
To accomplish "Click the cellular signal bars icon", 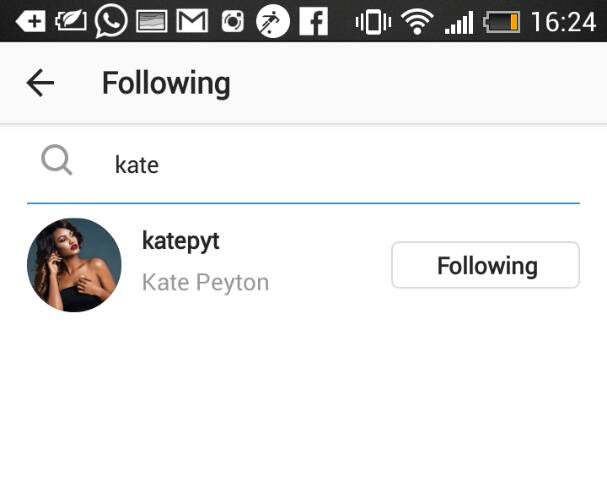I will click(459, 21).
